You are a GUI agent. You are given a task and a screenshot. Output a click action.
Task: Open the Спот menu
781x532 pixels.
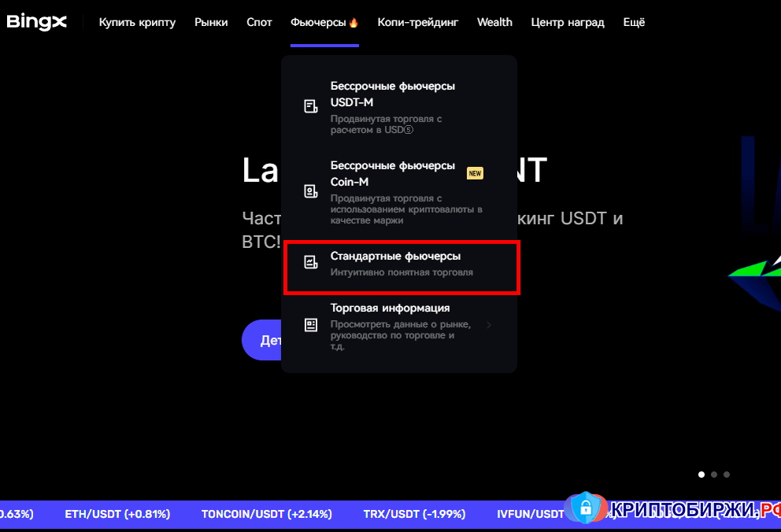pyautogui.click(x=259, y=22)
